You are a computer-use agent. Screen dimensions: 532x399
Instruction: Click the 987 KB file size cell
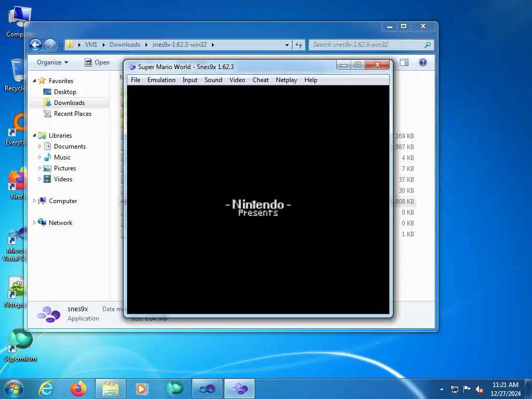click(x=404, y=147)
